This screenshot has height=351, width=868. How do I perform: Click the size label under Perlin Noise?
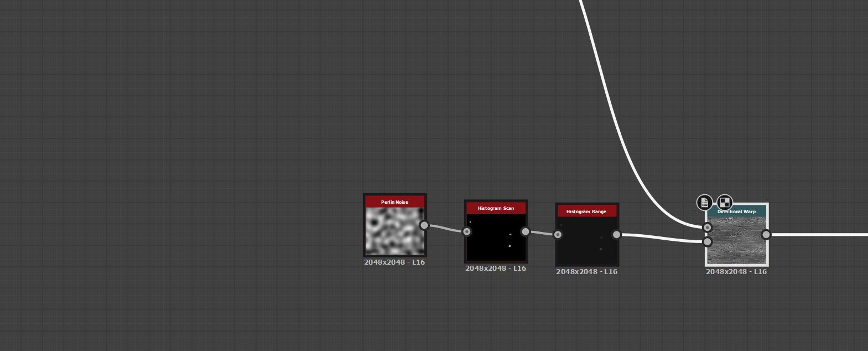point(394,262)
